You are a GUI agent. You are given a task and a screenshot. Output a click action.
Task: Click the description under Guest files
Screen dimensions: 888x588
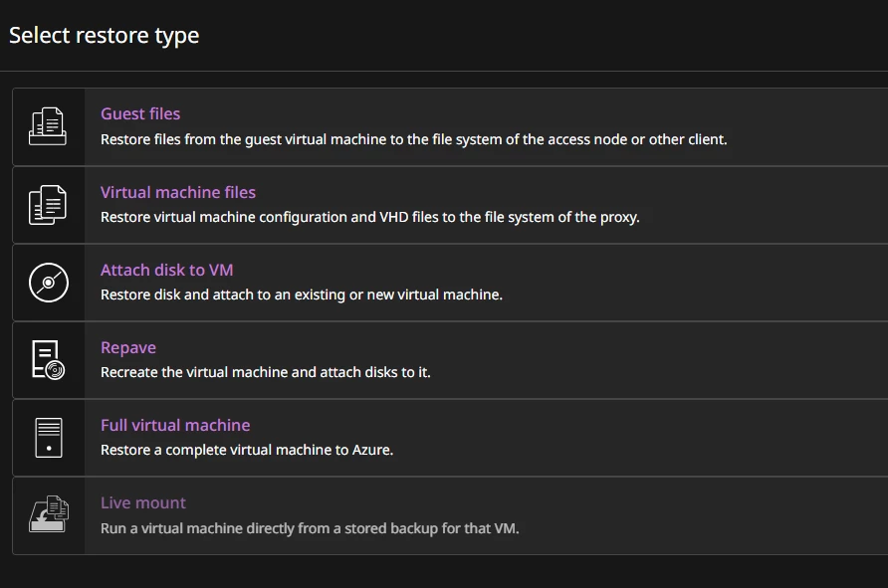[413, 139]
